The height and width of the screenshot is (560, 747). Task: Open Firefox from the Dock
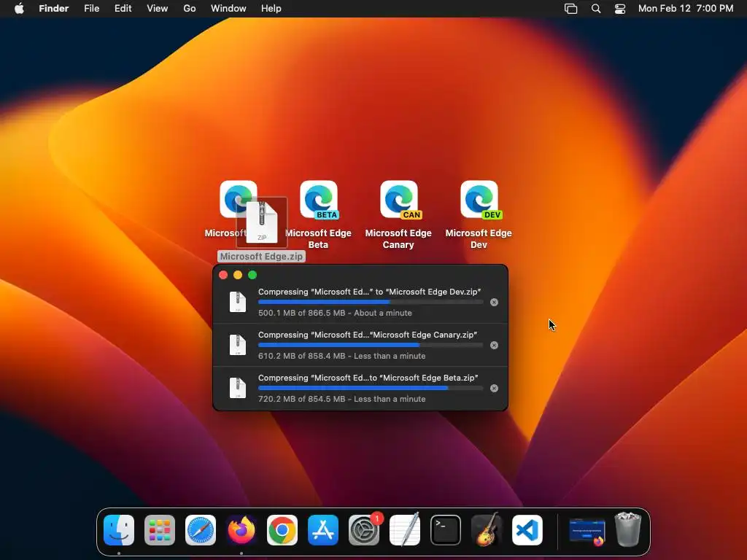tap(241, 530)
